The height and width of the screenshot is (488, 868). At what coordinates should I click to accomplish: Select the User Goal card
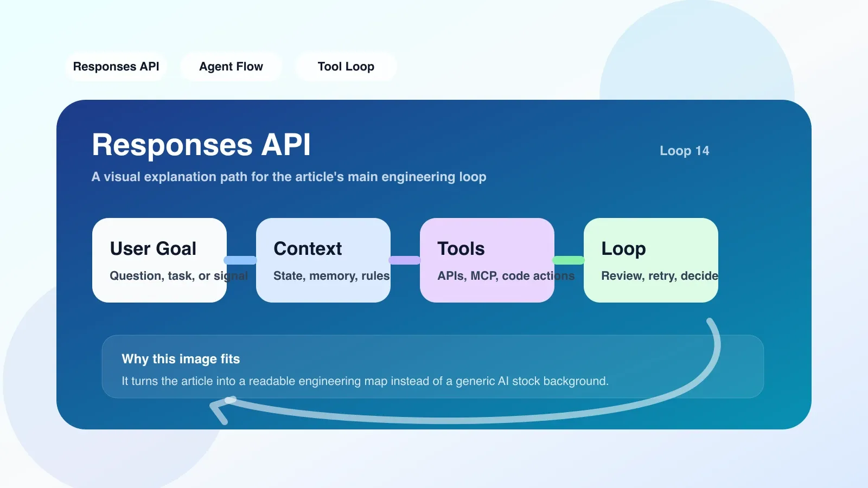pyautogui.click(x=159, y=260)
